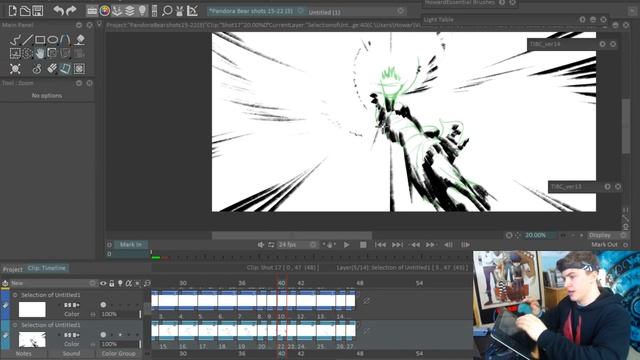Select the straight line tool
Image resolution: width=640 pixels, height=360 pixels.
pyautogui.click(x=27, y=40)
